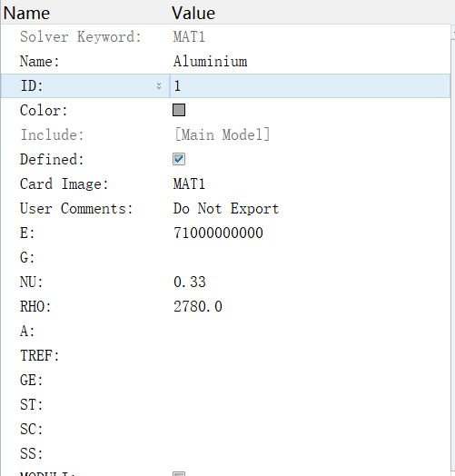Edit the Aluminium name value
This screenshot has height=476, width=455.
click(x=211, y=62)
